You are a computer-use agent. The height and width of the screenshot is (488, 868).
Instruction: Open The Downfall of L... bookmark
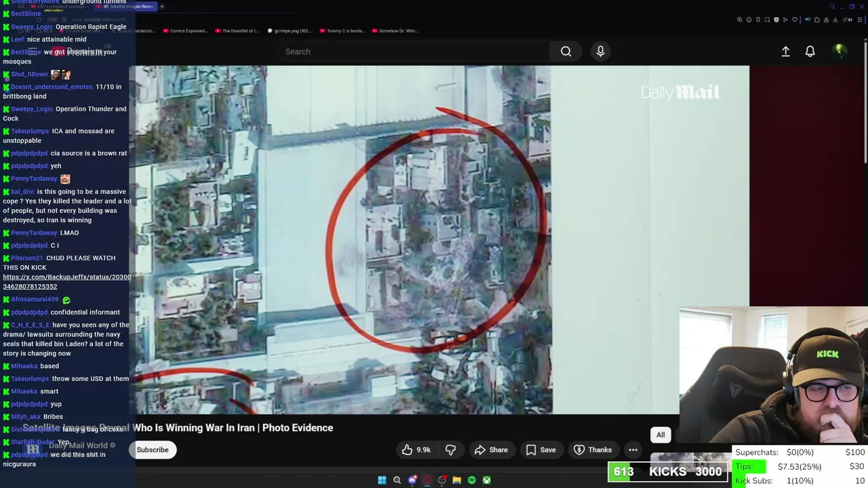click(237, 30)
